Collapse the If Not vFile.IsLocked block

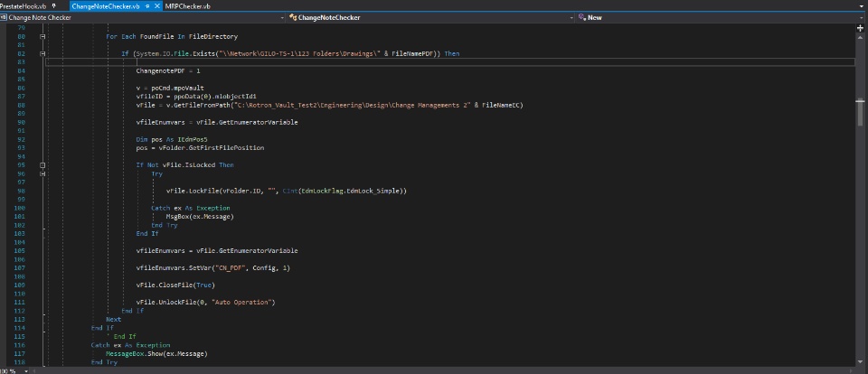point(42,165)
